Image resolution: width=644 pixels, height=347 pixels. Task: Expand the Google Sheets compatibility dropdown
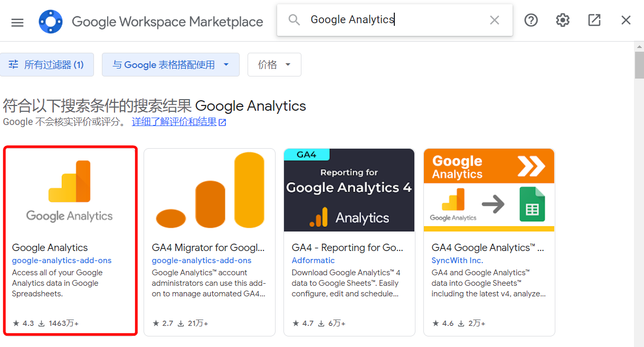(x=171, y=64)
